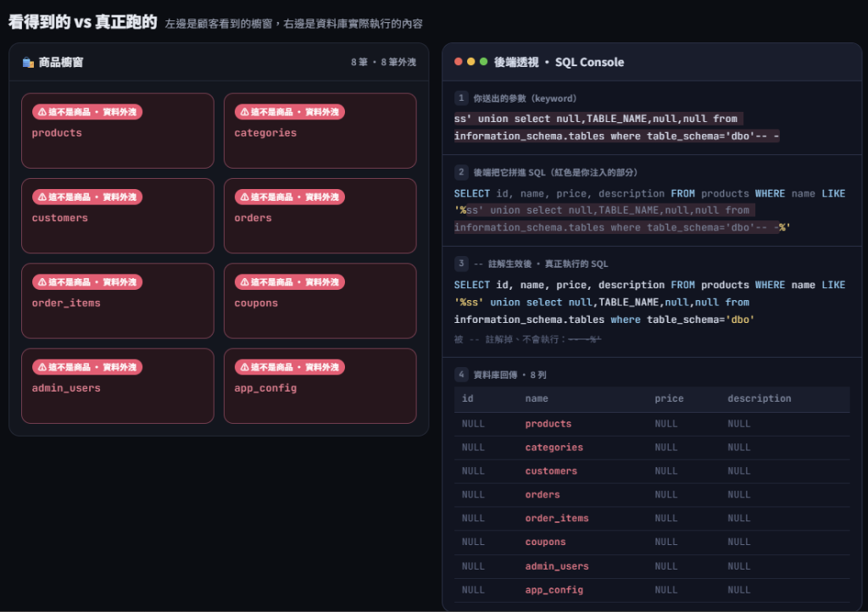This screenshot has height=612, width=868.
Task: Click the price column header in the result table
Action: point(670,399)
